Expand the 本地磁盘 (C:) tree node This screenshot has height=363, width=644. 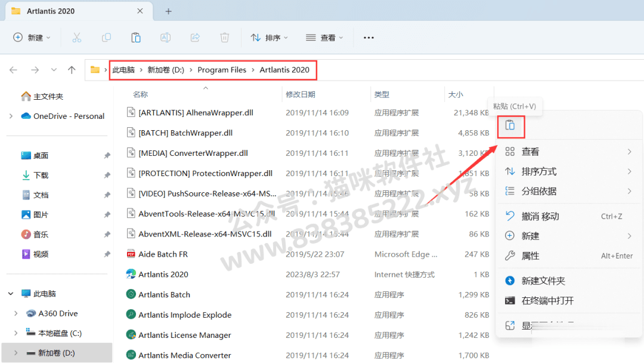pyautogui.click(x=16, y=333)
